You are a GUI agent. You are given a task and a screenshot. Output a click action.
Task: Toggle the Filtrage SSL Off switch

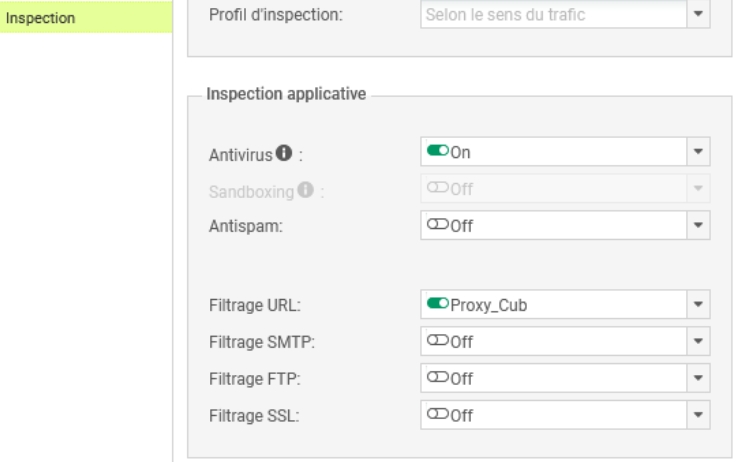pos(435,415)
